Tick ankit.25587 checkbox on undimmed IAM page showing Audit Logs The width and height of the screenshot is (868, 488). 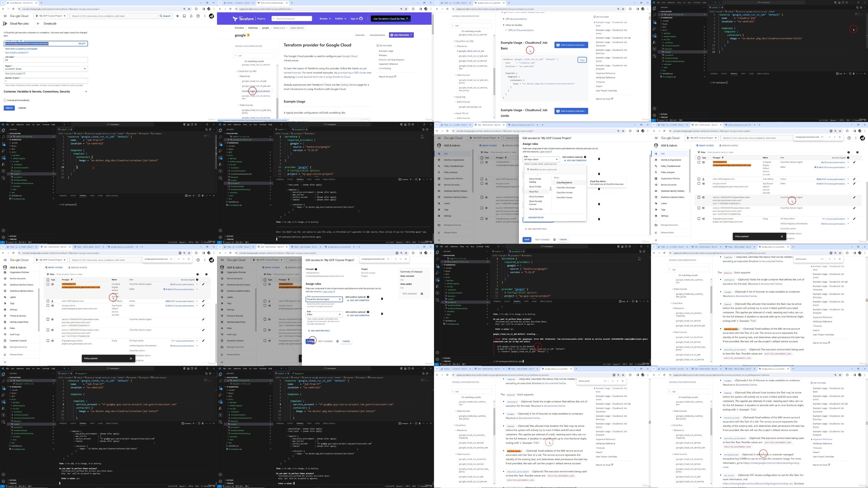[x=48, y=301]
